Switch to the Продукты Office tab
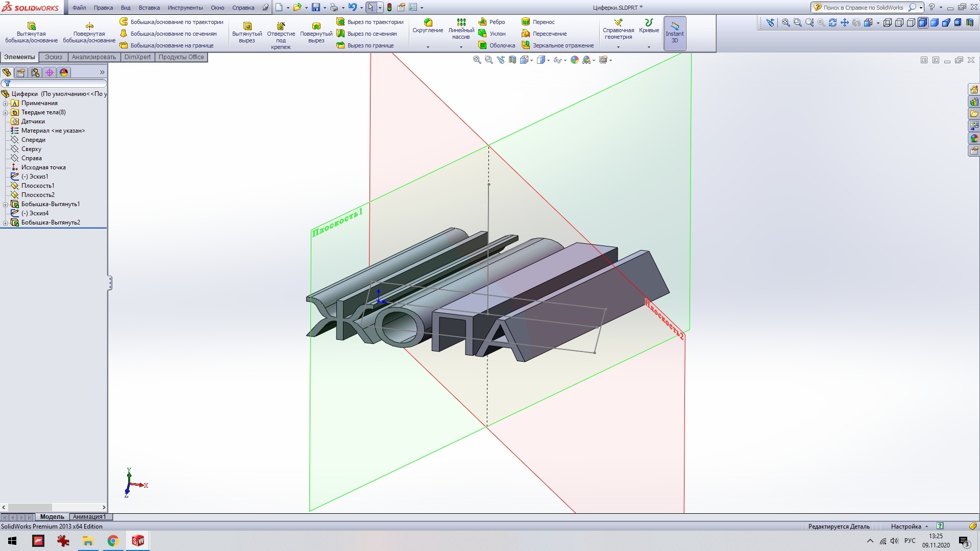 click(x=181, y=57)
